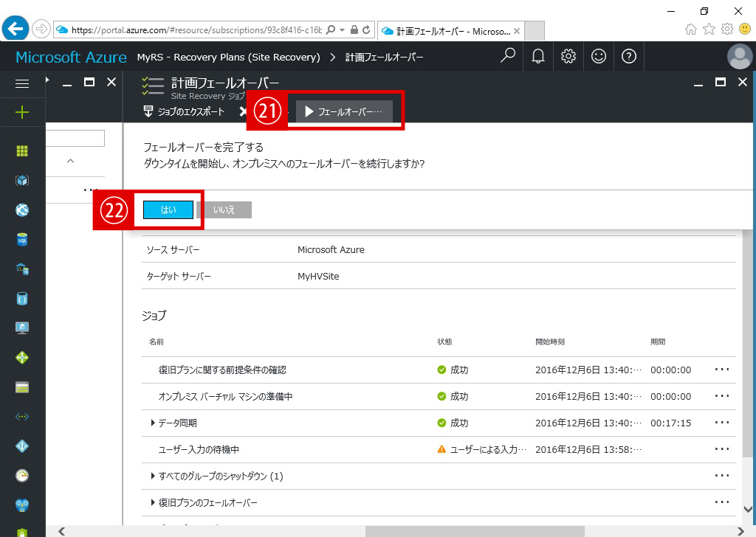Open more options for すべてのグループのシャットダウン row
This screenshot has width=756, height=537.
722,475
